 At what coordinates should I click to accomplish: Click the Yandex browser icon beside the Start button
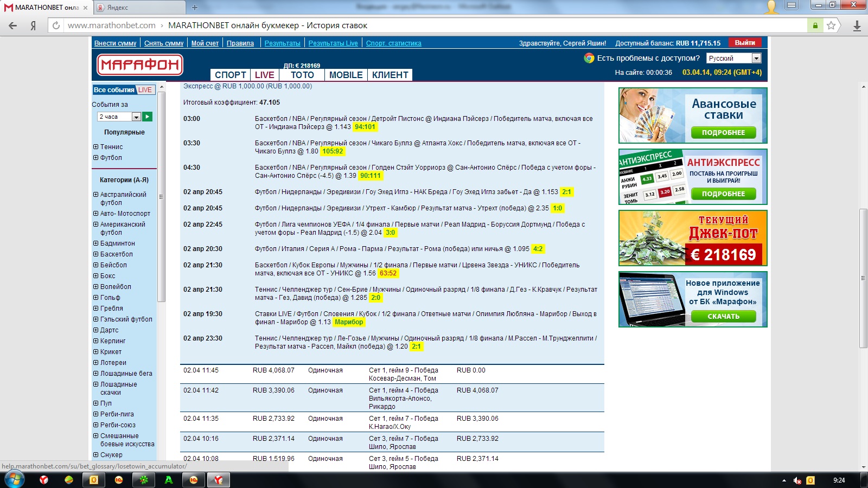44,480
